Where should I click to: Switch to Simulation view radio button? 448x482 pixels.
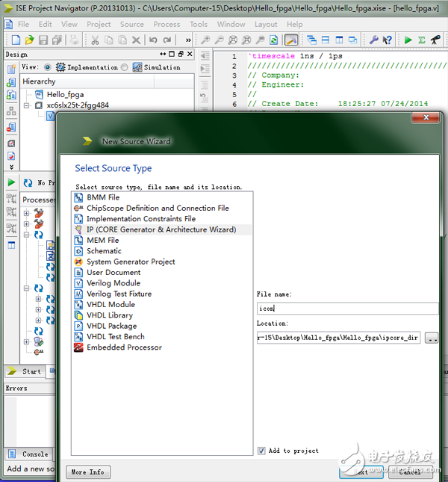pos(125,67)
